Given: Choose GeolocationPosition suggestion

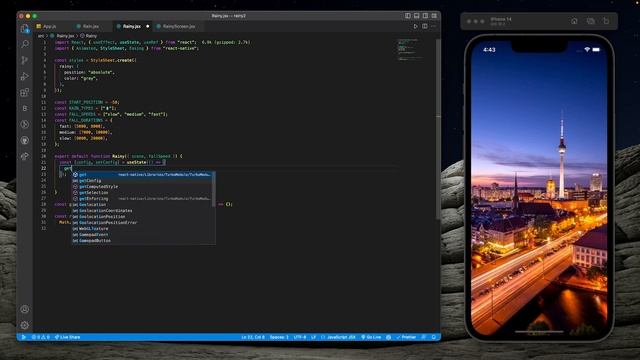Looking at the screenshot, I should tap(142, 217).
